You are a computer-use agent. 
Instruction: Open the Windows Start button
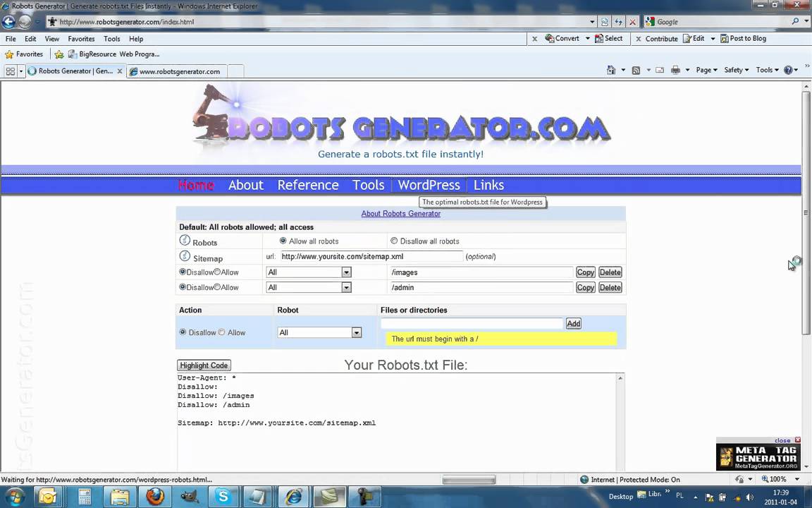pyautogui.click(x=15, y=497)
